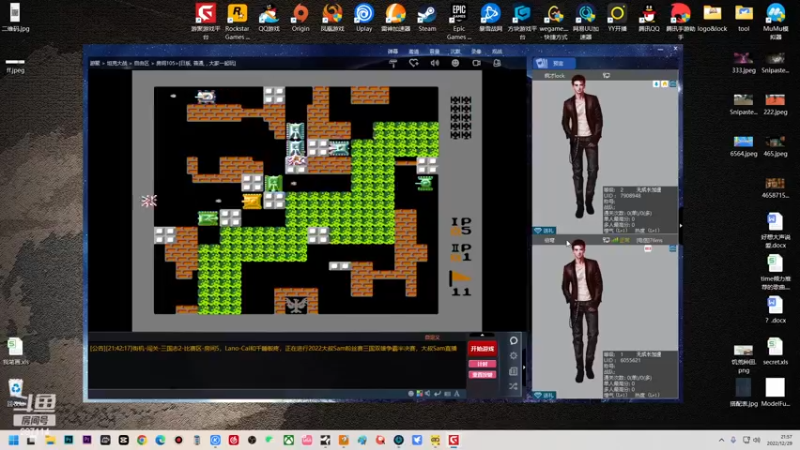Click the red 开始游戏 start game button
The height and width of the screenshot is (450, 800).
[482, 348]
